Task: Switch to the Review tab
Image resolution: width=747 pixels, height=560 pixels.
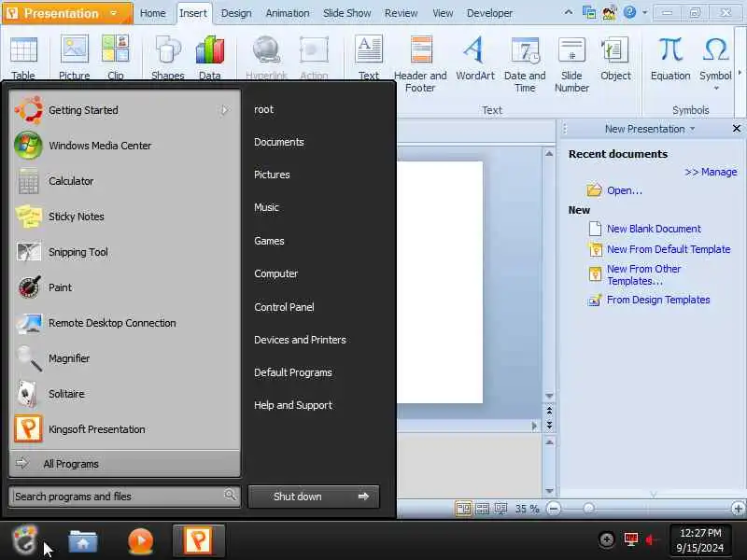Action: pos(401,13)
